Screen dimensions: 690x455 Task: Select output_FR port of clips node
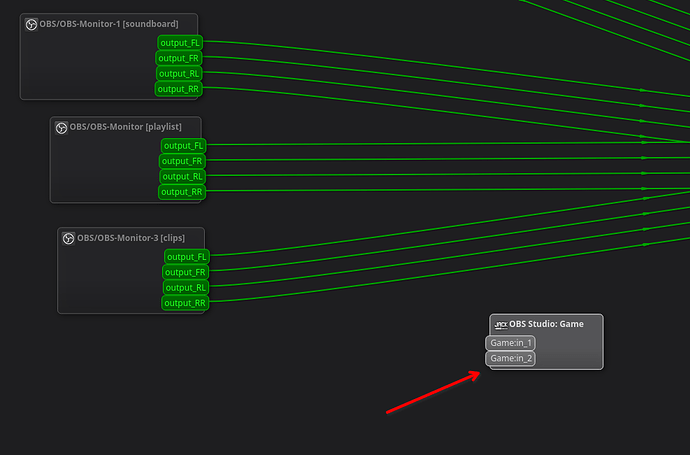pyautogui.click(x=185, y=272)
